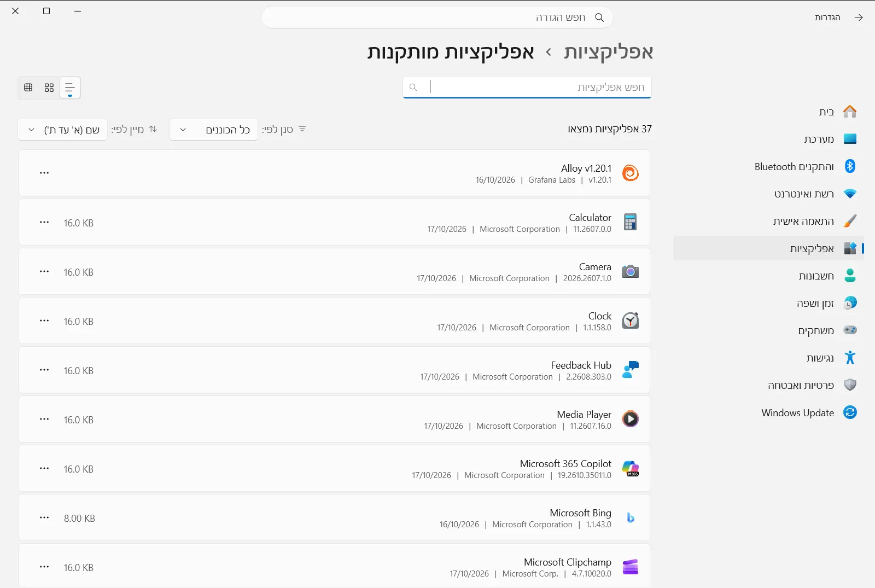Click the back arrow next to הגדרות
Viewport: 875px width, 588px height.
(859, 18)
